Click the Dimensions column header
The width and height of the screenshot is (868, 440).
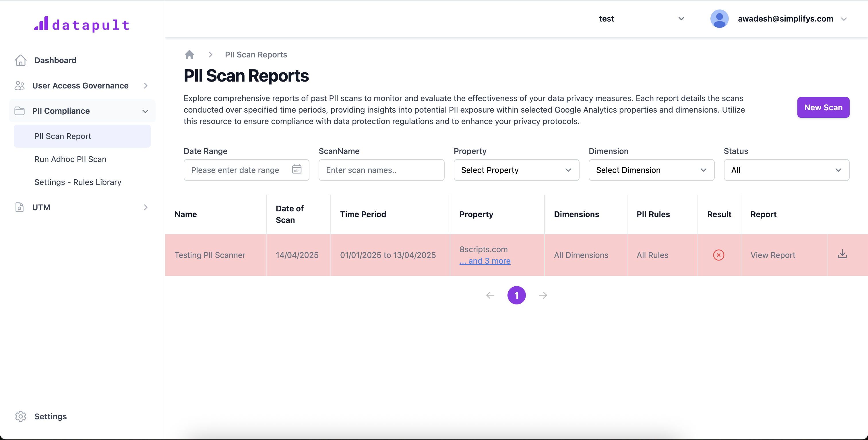click(576, 215)
